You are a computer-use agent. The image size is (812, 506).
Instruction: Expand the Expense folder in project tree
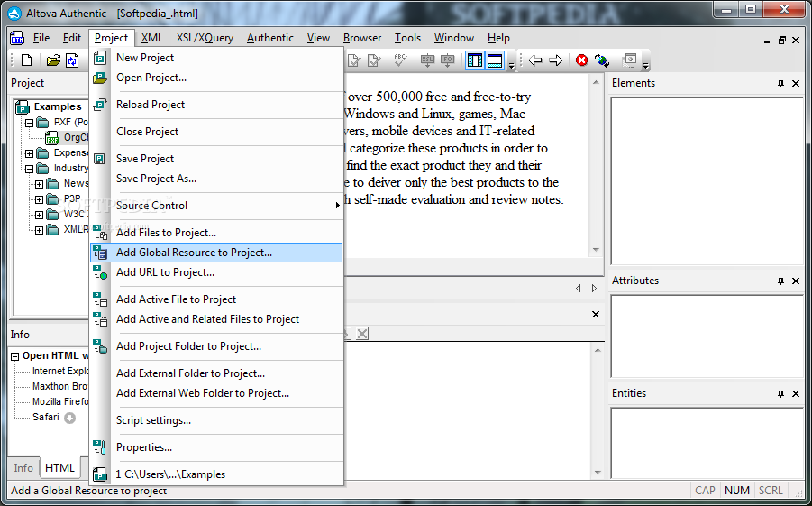[29, 153]
